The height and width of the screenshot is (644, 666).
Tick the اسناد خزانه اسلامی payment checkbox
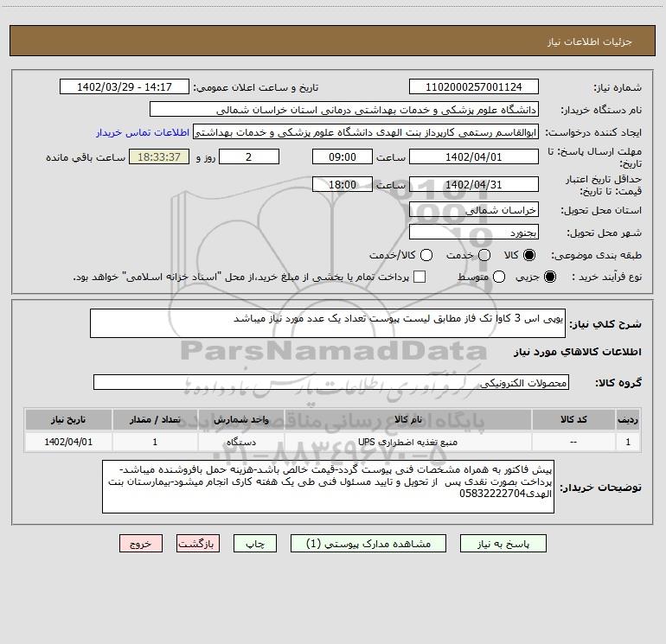click(x=419, y=277)
